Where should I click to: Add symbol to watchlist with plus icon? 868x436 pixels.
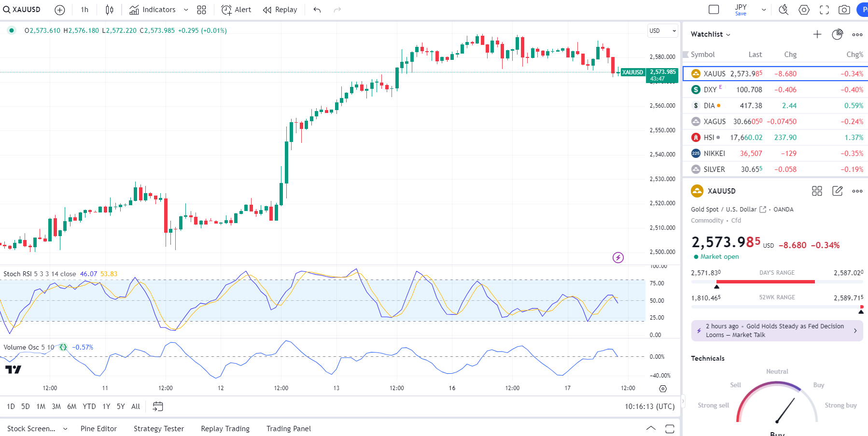pos(817,34)
